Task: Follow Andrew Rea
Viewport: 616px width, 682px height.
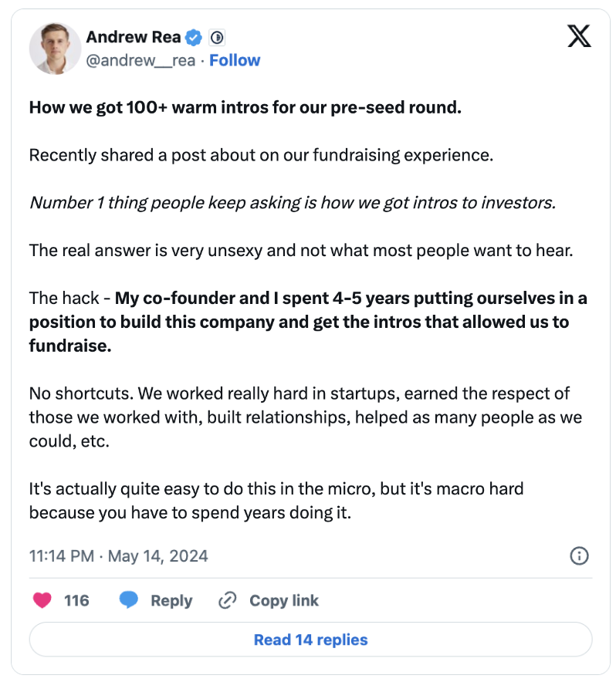Action: pyautogui.click(x=235, y=60)
